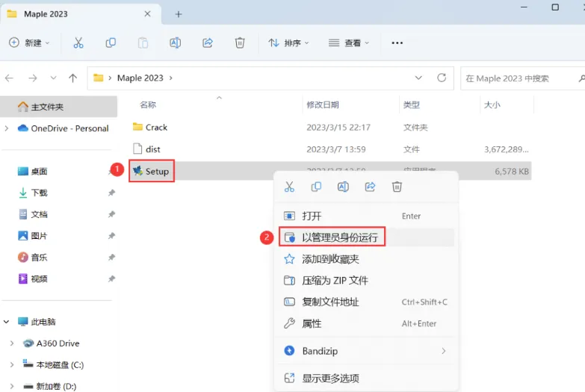Choose 压缩为 ZIP 文件 from context menu

[x=366, y=281]
